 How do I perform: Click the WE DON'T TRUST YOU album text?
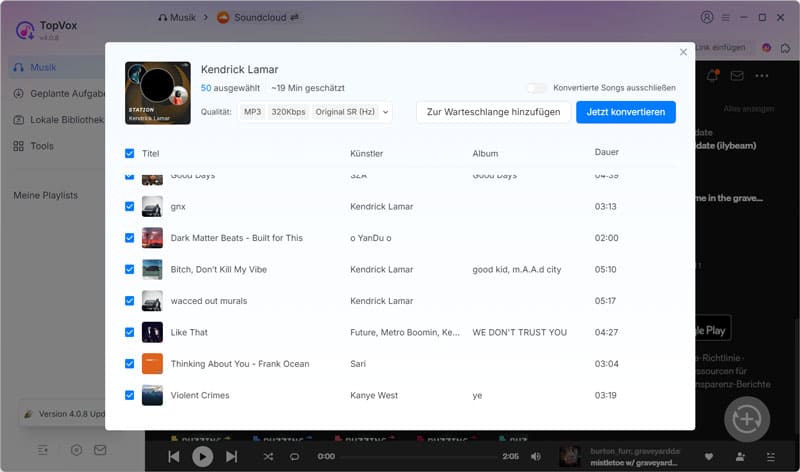coord(519,332)
